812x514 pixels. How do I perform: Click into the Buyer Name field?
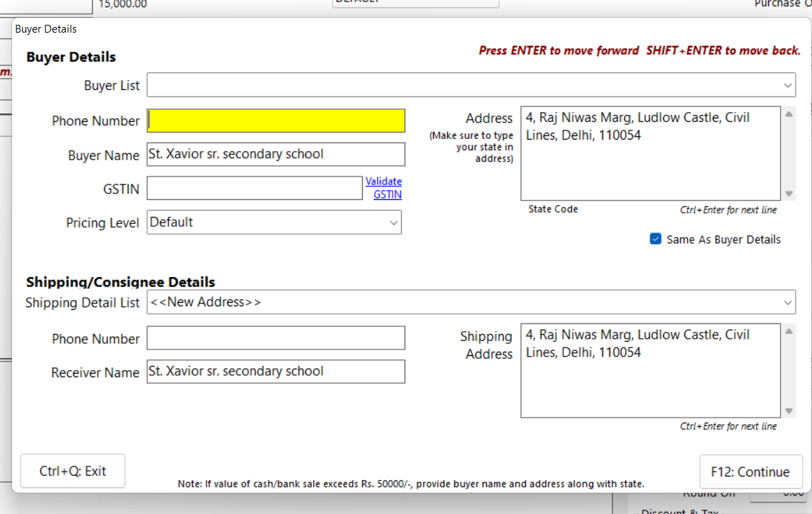[x=276, y=154]
